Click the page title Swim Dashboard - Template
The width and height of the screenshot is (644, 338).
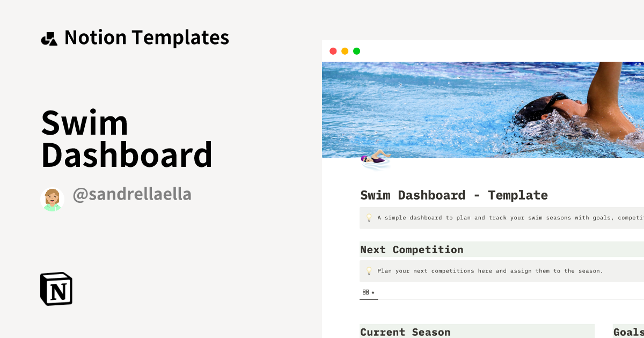[453, 195]
